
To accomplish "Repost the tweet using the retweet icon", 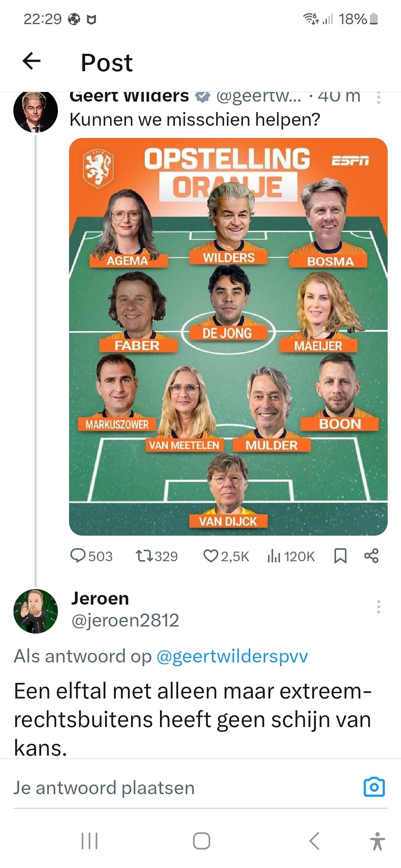I will coord(144,556).
